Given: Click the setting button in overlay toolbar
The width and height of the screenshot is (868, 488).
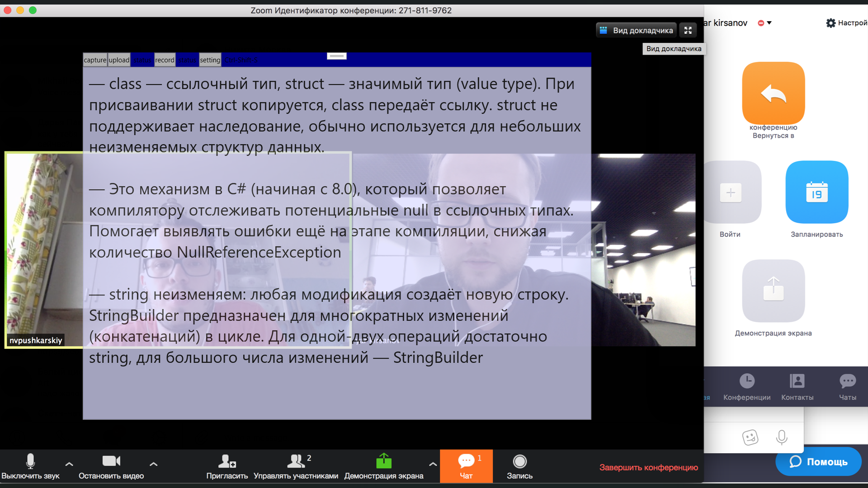Looking at the screenshot, I should coord(210,60).
